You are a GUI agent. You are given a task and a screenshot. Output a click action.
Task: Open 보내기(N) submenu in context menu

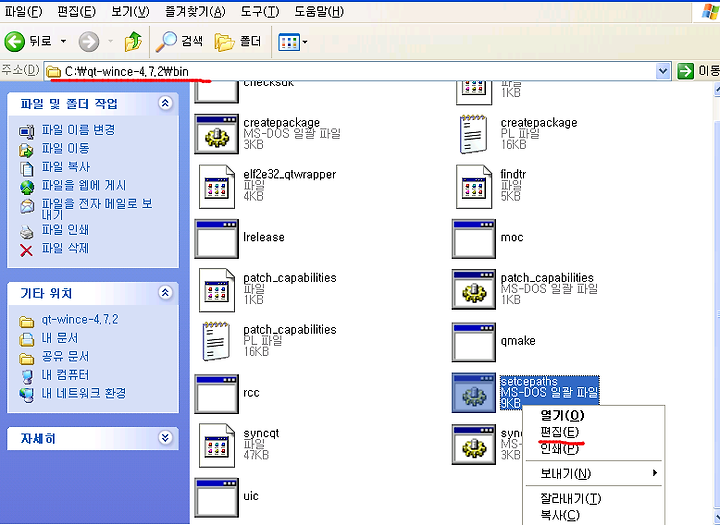click(594, 473)
